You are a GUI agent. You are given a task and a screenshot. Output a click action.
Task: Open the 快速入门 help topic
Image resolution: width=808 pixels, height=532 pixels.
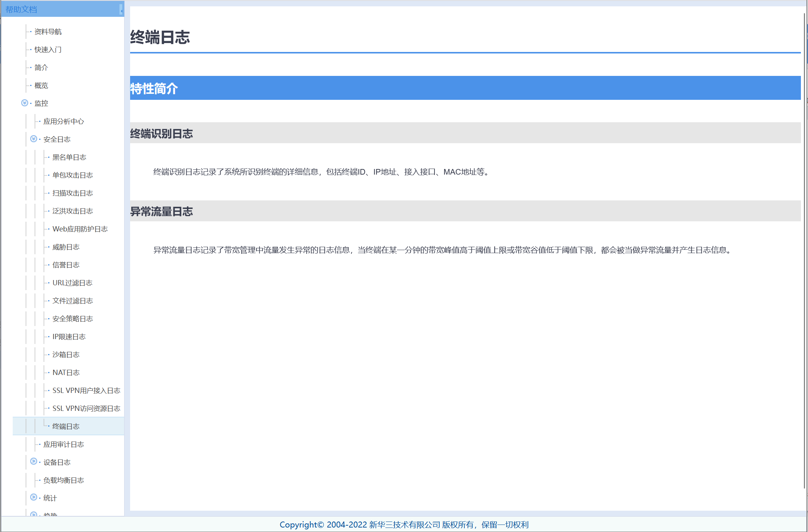pos(48,50)
